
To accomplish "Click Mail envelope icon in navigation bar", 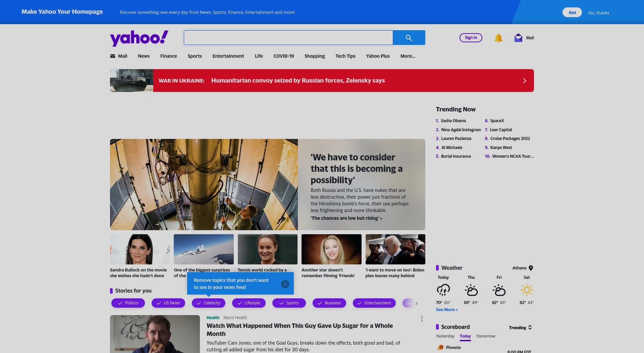I will tap(113, 56).
